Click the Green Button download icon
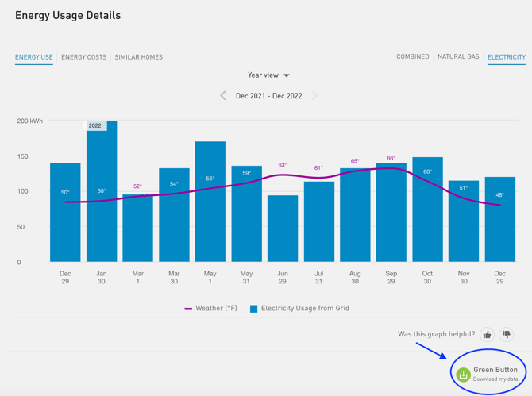 (x=463, y=375)
